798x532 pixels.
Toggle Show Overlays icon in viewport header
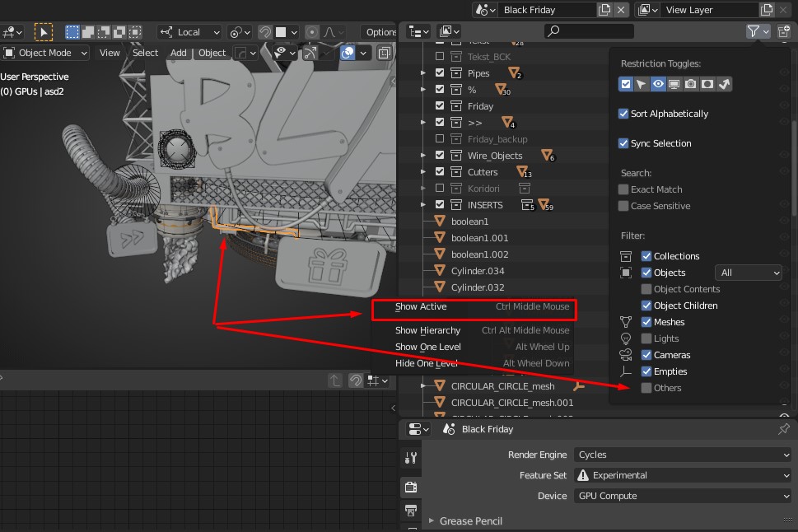point(348,53)
